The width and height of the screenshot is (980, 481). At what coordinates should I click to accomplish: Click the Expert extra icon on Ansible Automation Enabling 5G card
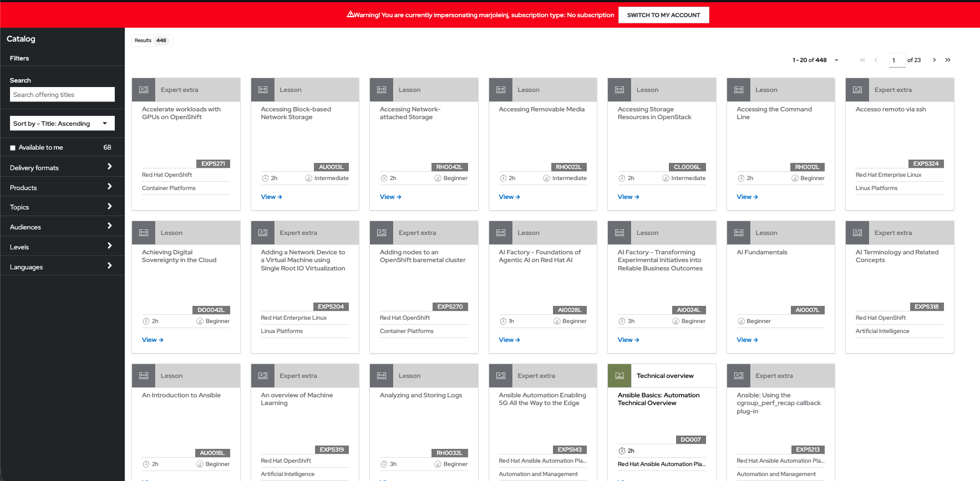[501, 376]
